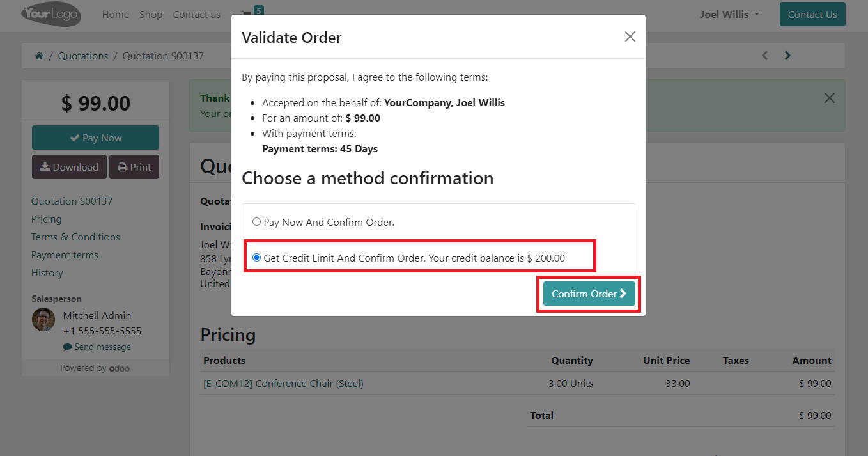The height and width of the screenshot is (456, 868).
Task: Click the YourLogo company logo
Action: point(51,14)
